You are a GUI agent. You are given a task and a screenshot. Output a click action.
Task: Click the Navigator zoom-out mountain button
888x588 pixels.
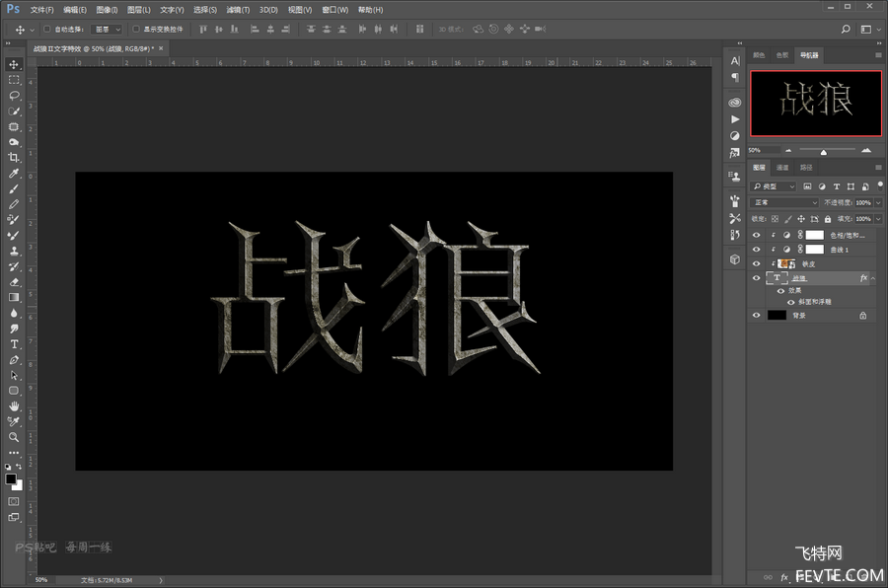tap(788, 150)
